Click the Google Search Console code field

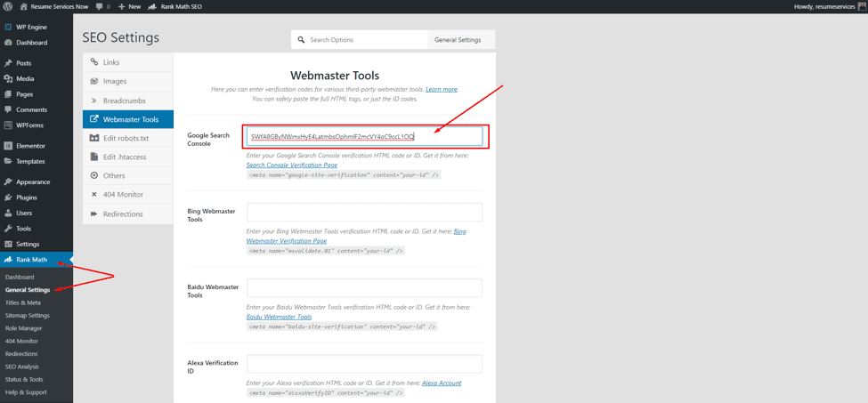coord(364,136)
